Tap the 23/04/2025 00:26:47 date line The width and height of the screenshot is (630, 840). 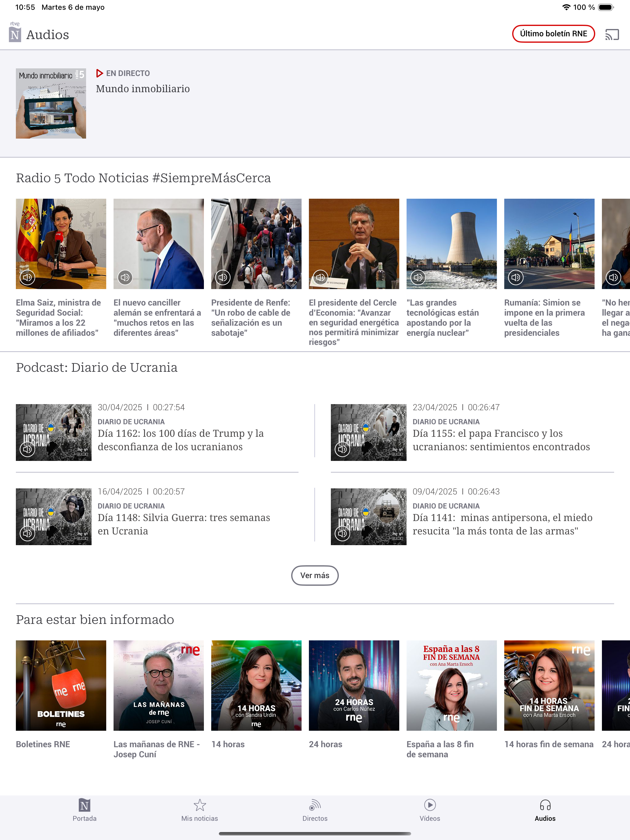[x=456, y=407]
